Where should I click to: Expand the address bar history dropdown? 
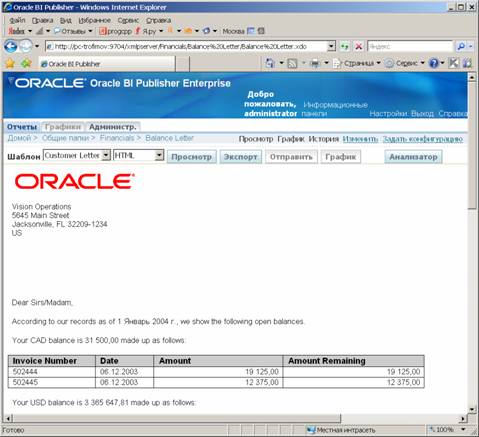(331, 46)
